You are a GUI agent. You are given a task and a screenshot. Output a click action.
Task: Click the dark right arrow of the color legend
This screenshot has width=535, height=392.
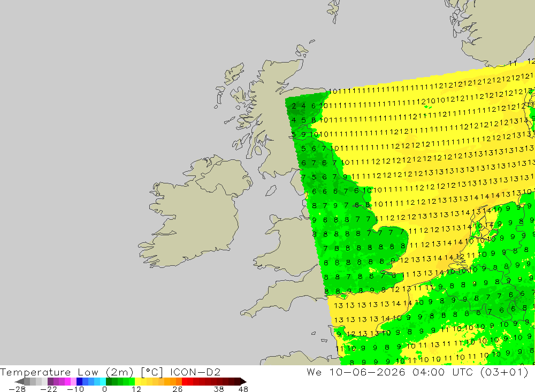coord(243,381)
